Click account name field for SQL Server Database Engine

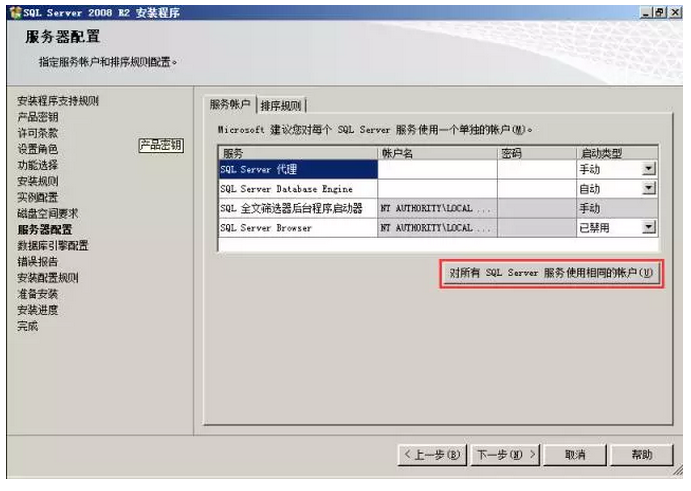(x=437, y=189)
